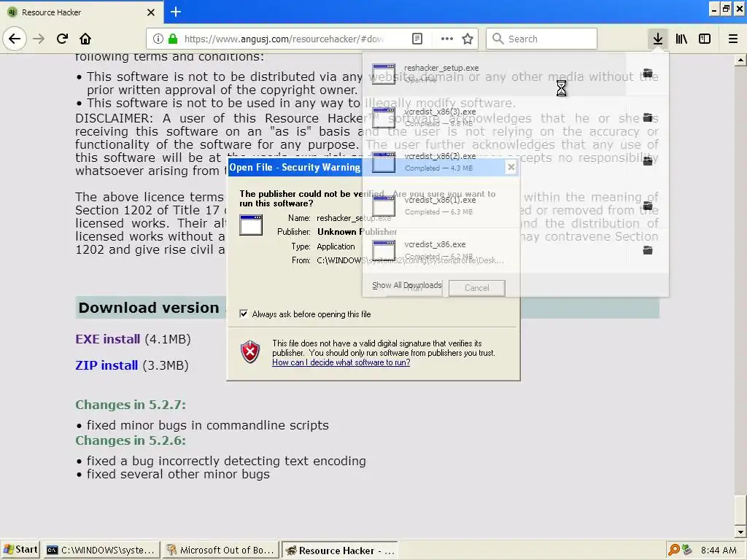747x560 pixels.
Task: Click the magnifier system tray icon
Action: [673, 550]
